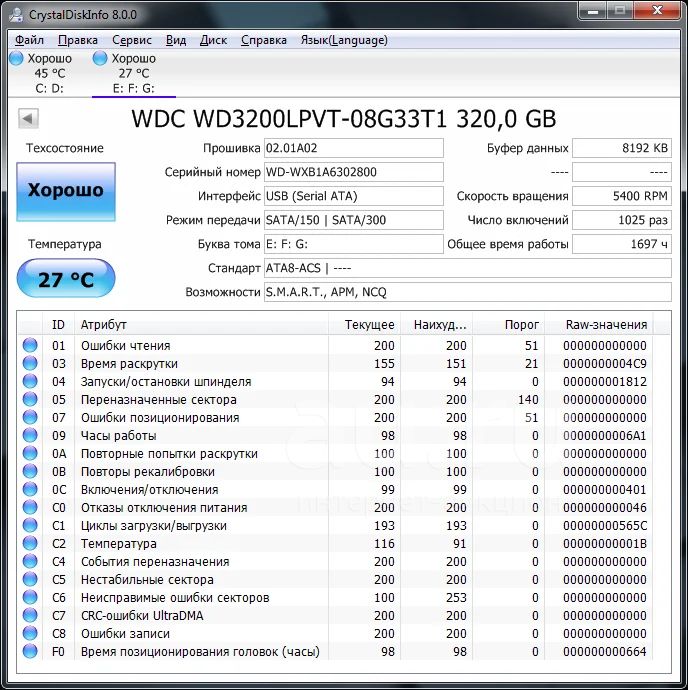Click the Атрибут column header

(201, 325)
